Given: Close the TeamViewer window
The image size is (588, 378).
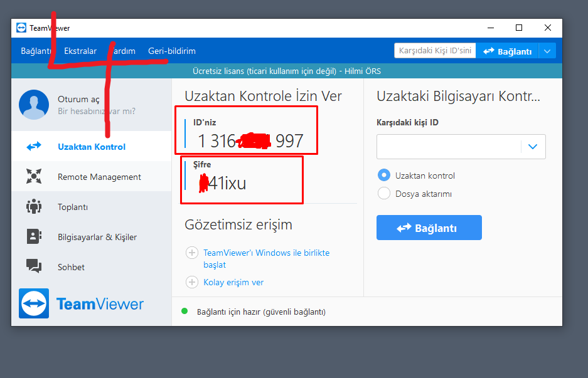Looking at the screenshot, I should click(548, 28).
